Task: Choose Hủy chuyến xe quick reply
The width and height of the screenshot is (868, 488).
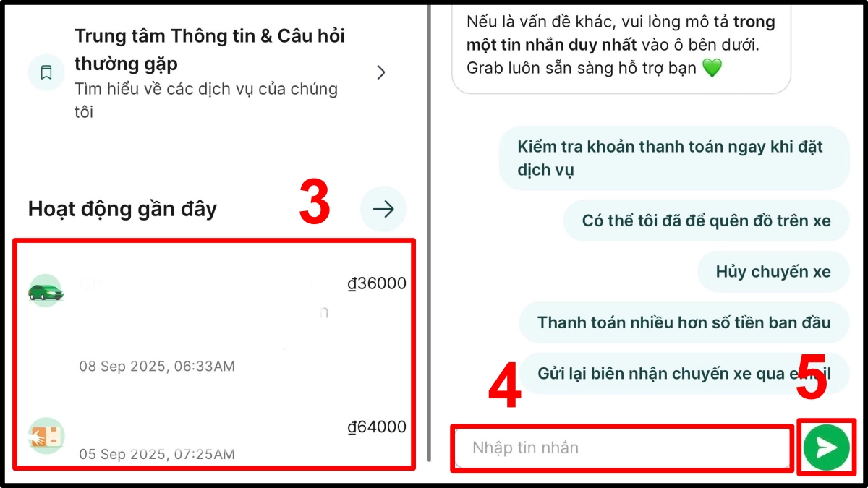Action: (773, 272)
